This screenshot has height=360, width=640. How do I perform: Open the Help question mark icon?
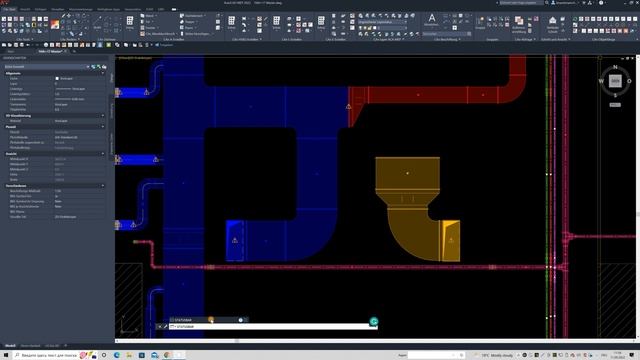point(601,2)
